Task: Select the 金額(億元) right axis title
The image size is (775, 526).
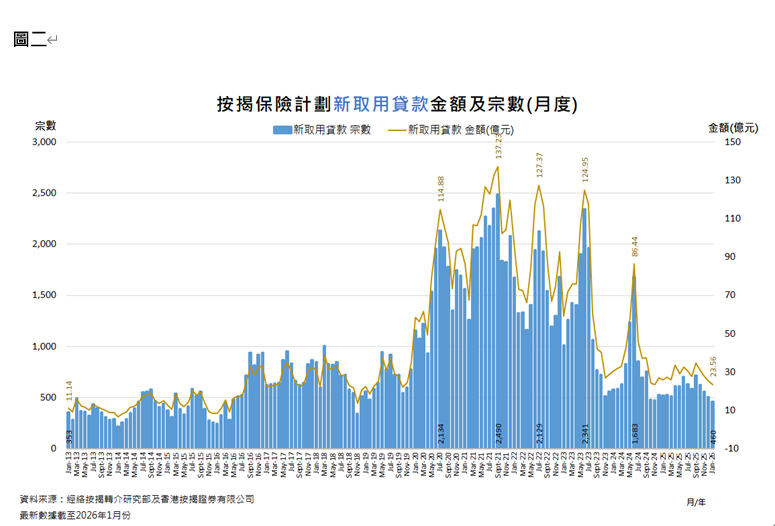Action: click(731, 127)
